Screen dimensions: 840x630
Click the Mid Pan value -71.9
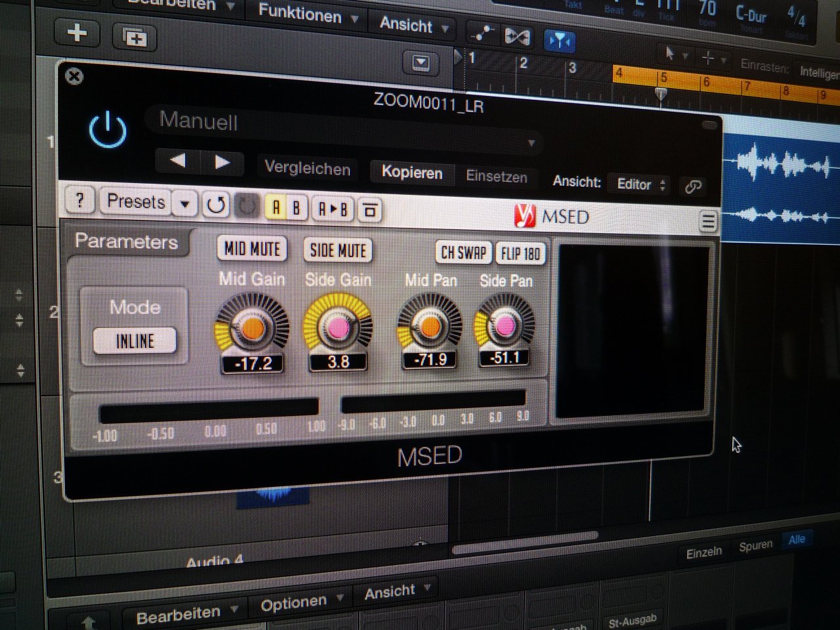click(430, 360)
